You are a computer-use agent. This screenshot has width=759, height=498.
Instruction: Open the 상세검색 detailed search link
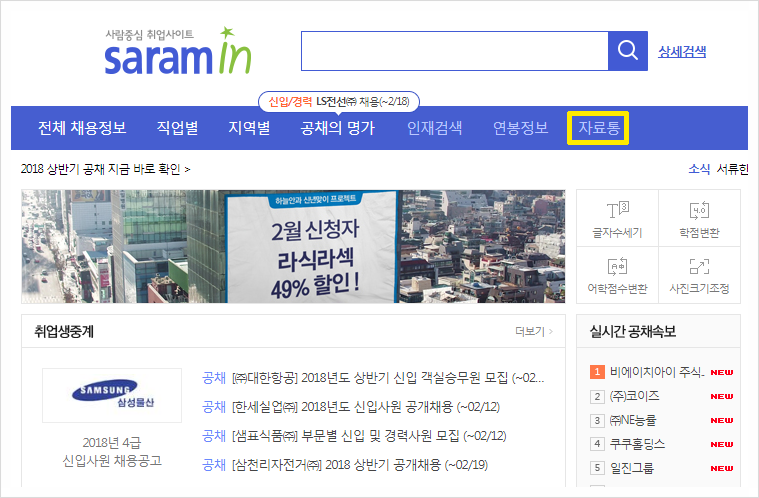tap(682, 52)
